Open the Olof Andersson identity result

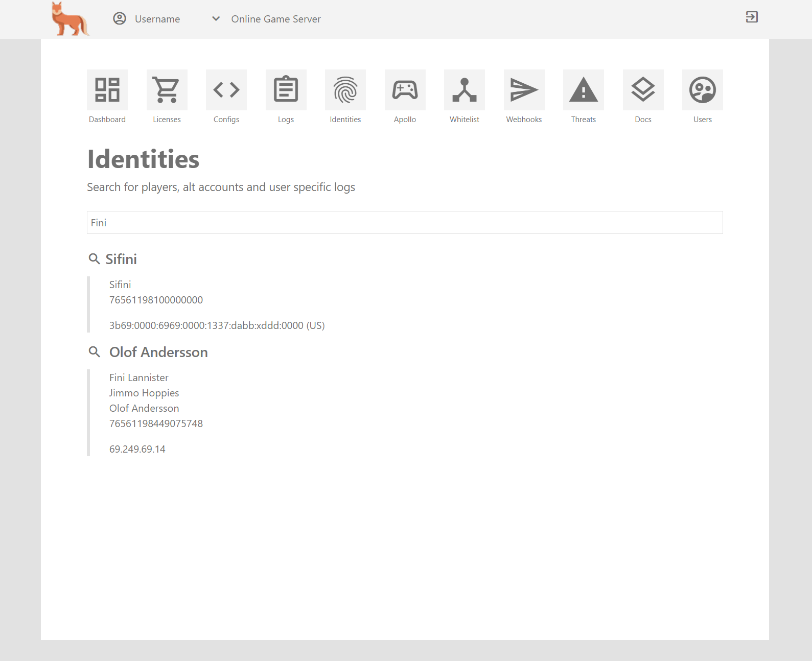(x=158, y=352)
